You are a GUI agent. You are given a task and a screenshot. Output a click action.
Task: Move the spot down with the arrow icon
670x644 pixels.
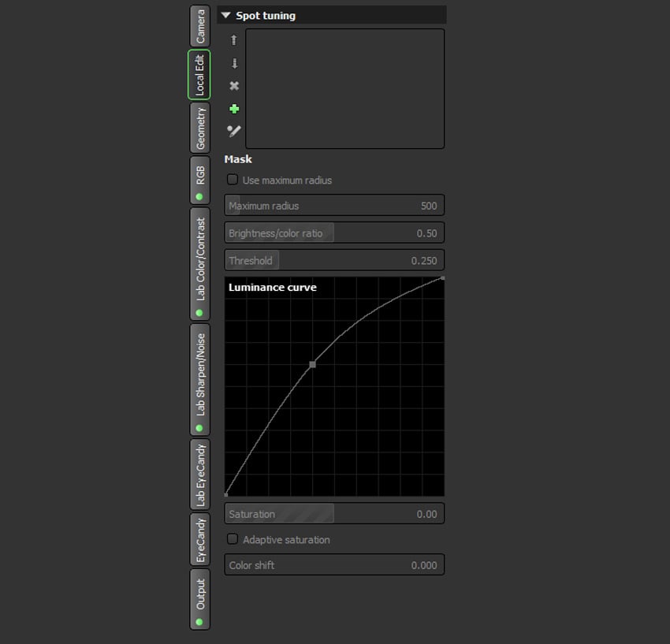tap(234, 63)
